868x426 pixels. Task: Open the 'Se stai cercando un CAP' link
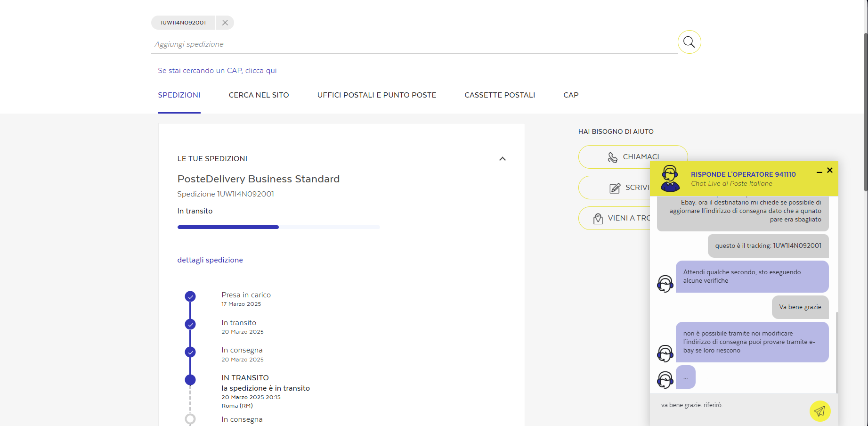pos(217,71)
